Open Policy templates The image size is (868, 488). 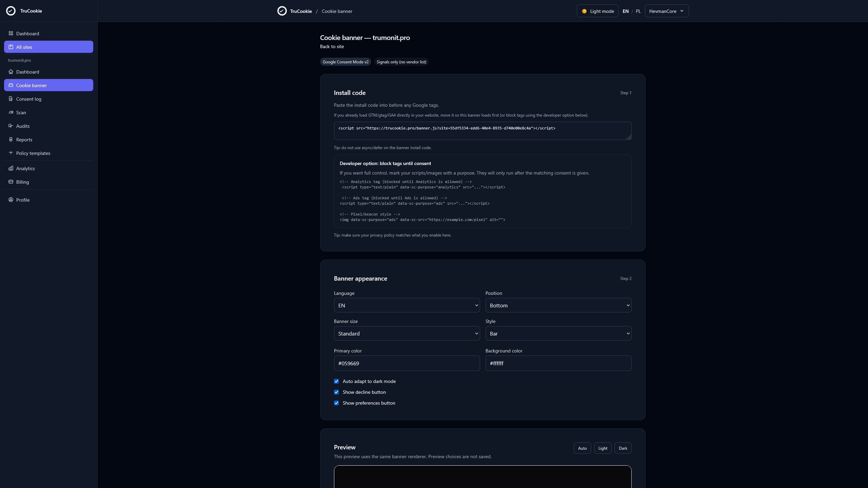(33, 153)
